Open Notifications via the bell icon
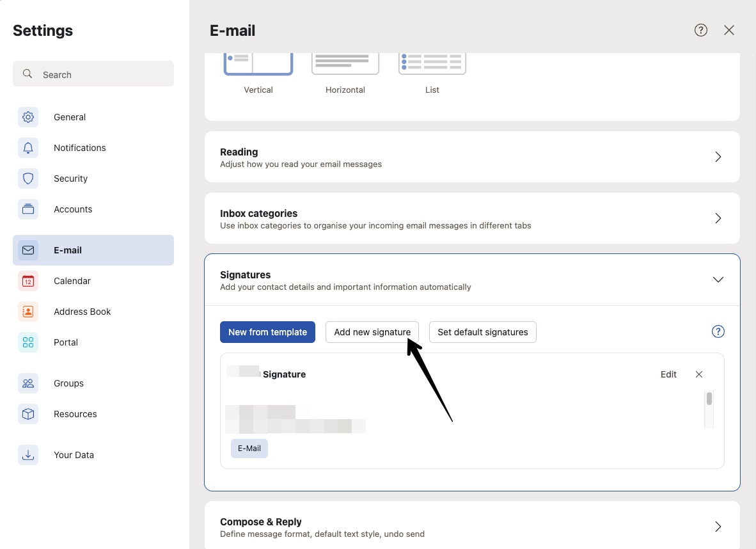 28,148
